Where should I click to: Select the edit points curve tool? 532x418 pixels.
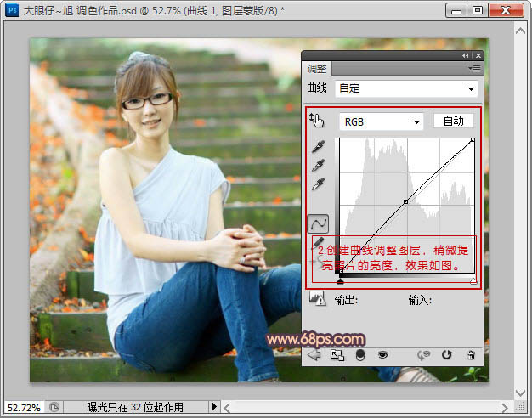(317, 223)
